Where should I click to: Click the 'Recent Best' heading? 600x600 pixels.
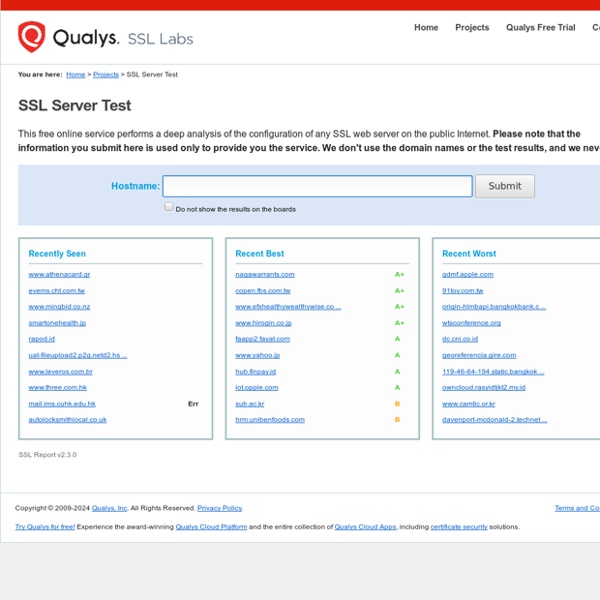259,254
